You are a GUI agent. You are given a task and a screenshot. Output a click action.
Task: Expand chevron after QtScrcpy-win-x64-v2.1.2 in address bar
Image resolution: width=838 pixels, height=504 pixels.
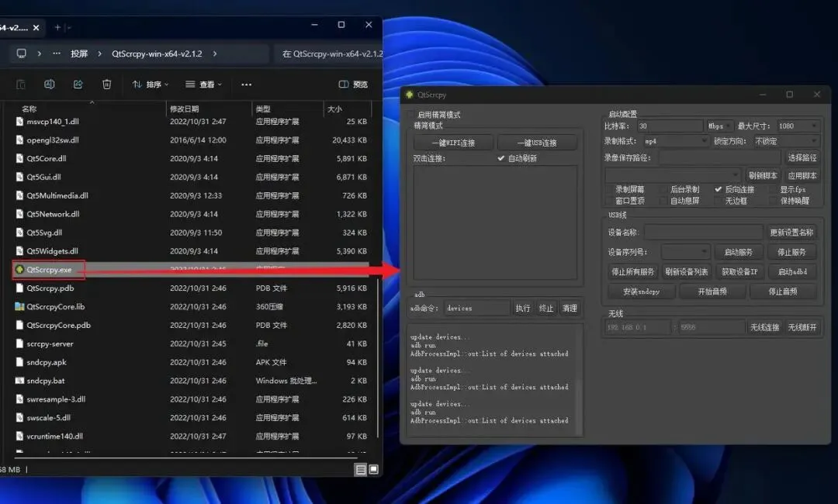point(215,54)
